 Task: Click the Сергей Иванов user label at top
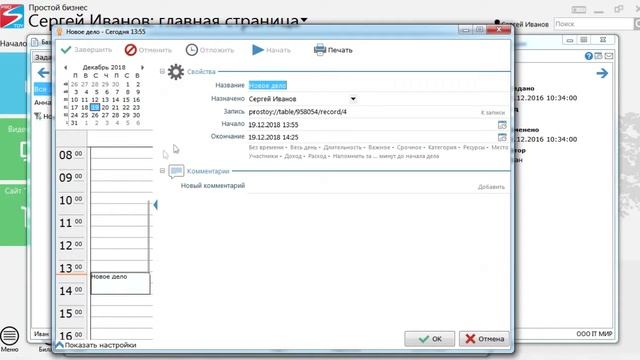pyautogui.click(x=522, y=24)
